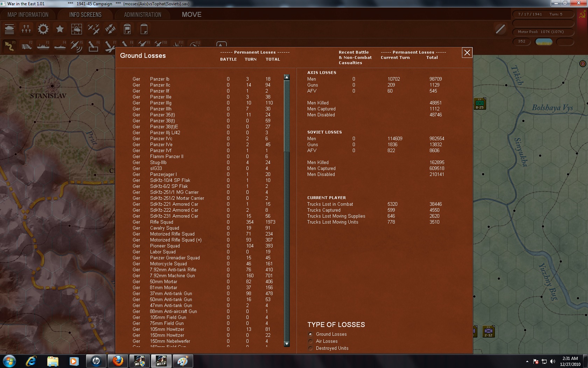Open the weather map grid icon

77,29
